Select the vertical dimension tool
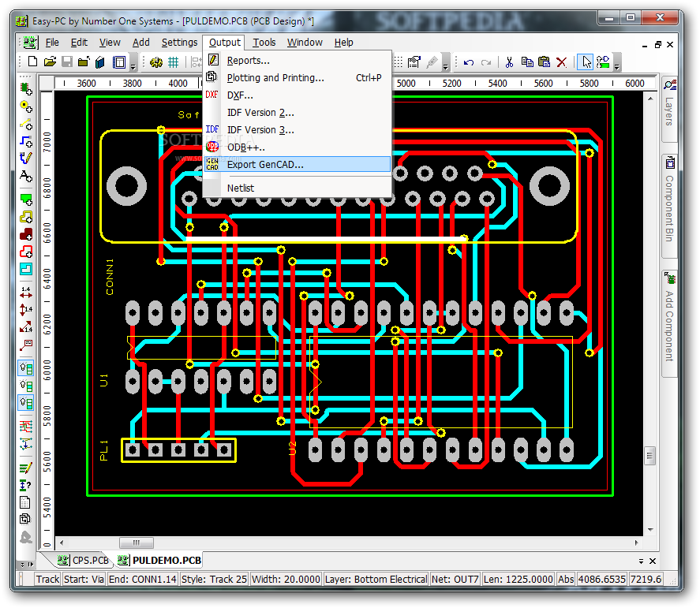Image resolution: width=700 pixels, height=608 pixels. point(26,310)
